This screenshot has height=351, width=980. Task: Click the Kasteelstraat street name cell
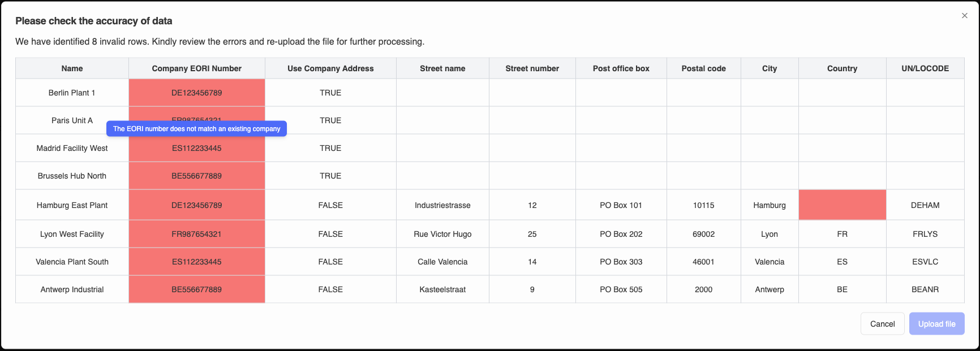[x=442, y=289]
